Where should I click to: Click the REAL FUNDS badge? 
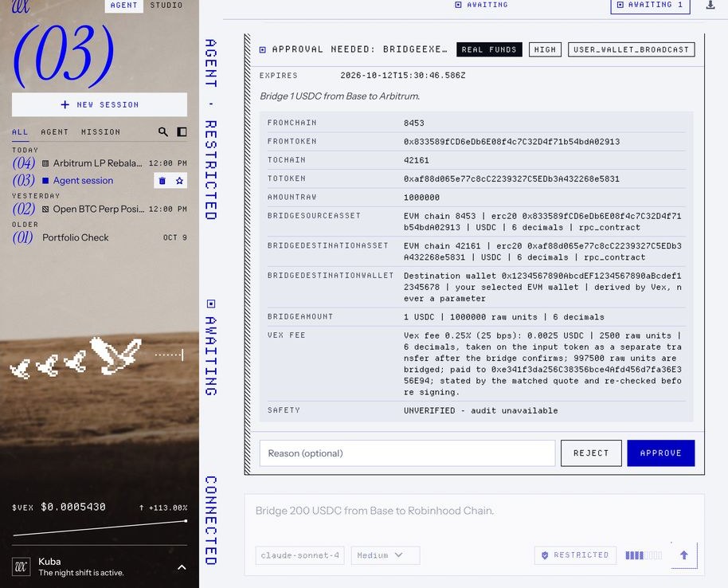tap(489, 49)
